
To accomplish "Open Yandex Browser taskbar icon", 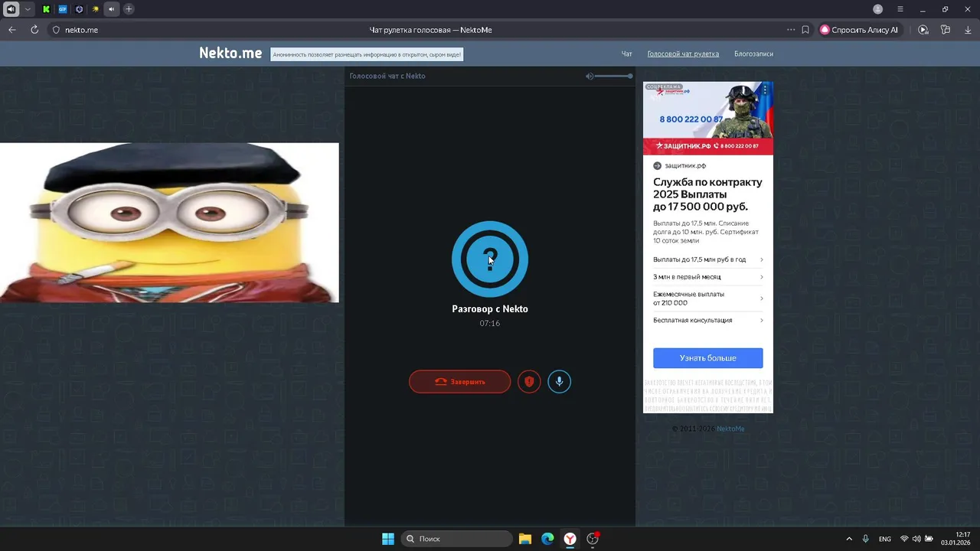I will 570,539.
